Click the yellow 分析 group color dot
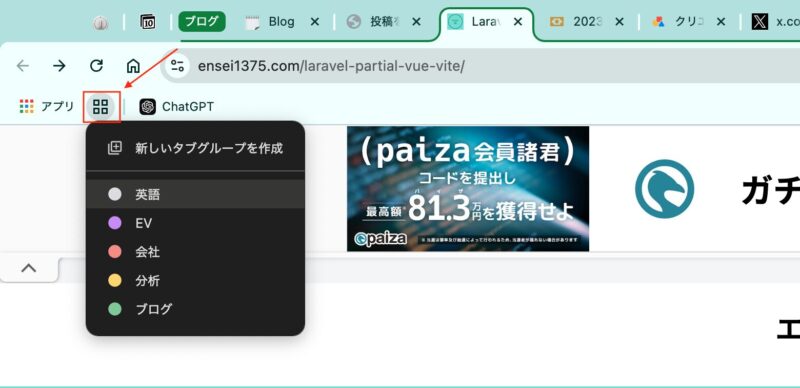Viewport: 800px width, 388px height. tap(115, 280)
